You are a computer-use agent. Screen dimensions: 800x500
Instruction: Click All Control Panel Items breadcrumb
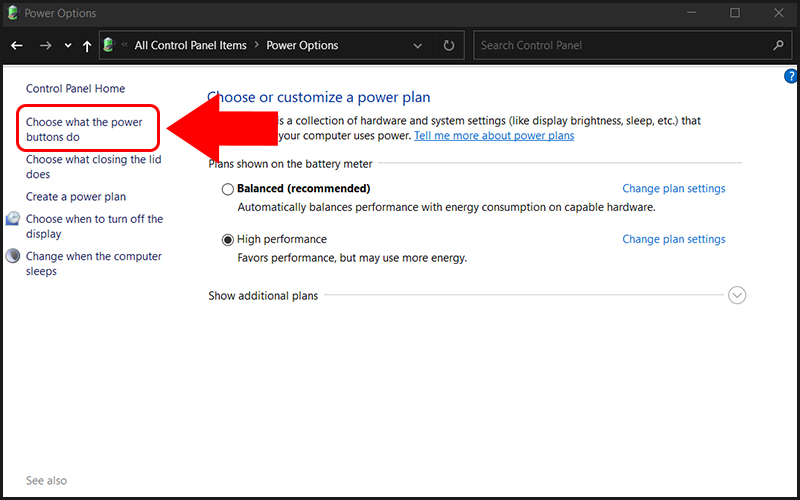tap(190, 45)
